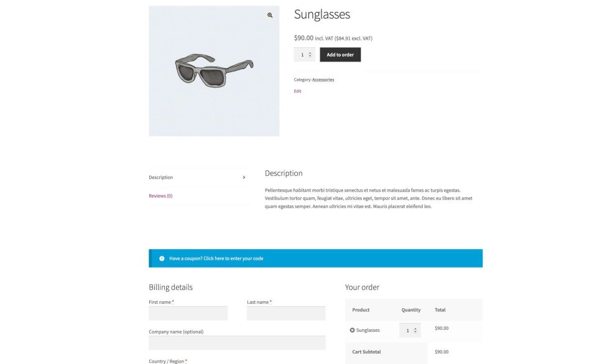The image size is (597, 364).
Task: Focus the First name input field
Action: [x=188, y=313]
